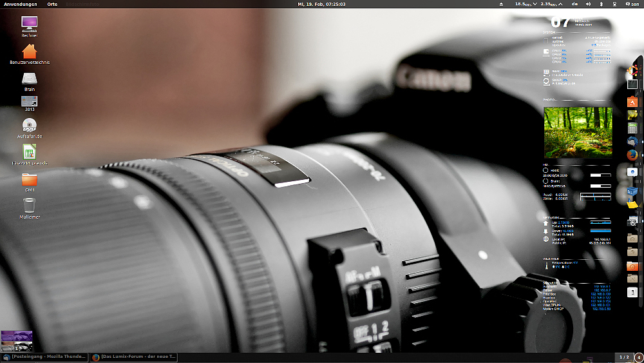Click the '1 / 2' workspace switcher
Image resolution: width=644 pixels, height=363 pixels.
(623, 357)
